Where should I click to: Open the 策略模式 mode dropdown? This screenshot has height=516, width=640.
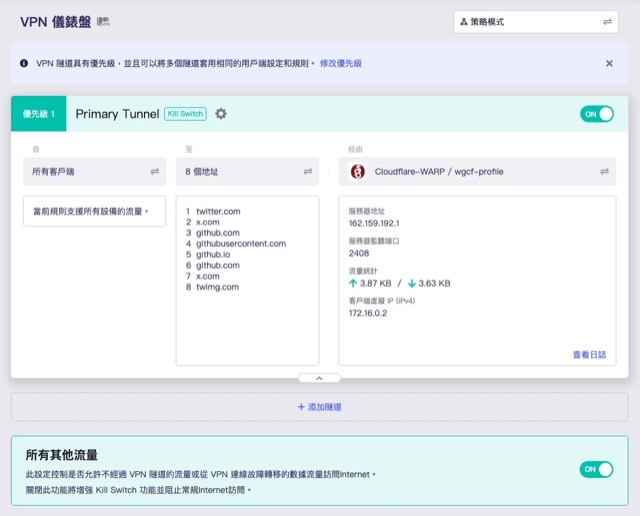click(x=536, y=22)
